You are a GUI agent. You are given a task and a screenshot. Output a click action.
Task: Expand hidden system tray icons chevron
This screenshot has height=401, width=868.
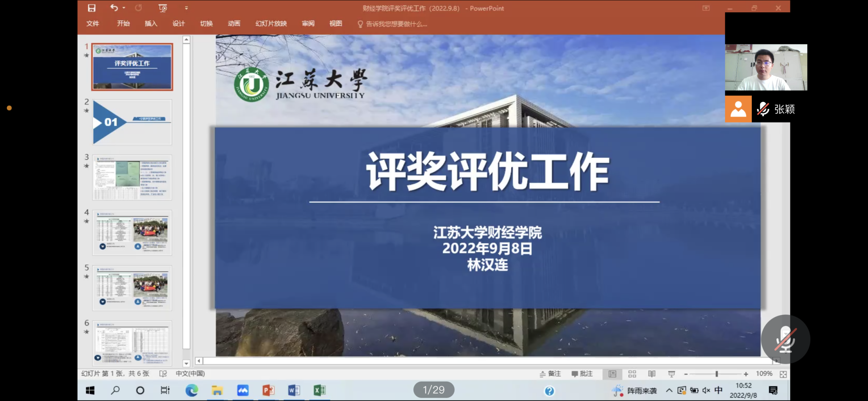click(669, 390)
